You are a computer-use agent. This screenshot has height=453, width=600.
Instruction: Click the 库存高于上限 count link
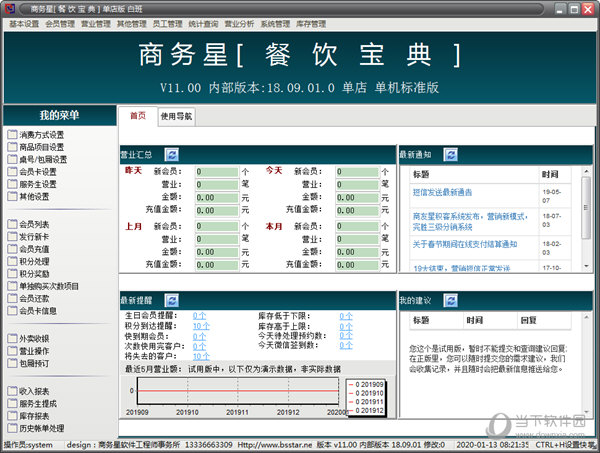pyautogui.click(x=346, y=326)
